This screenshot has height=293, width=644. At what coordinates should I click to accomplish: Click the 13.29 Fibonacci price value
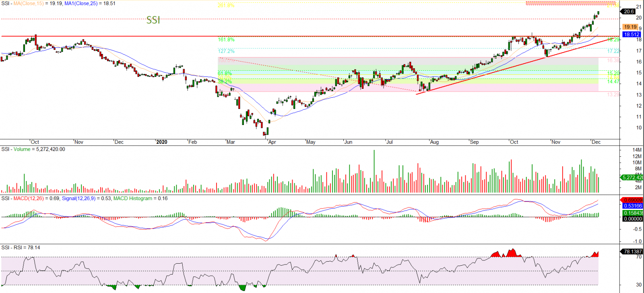pyautogui.click(x=613, y=94)
